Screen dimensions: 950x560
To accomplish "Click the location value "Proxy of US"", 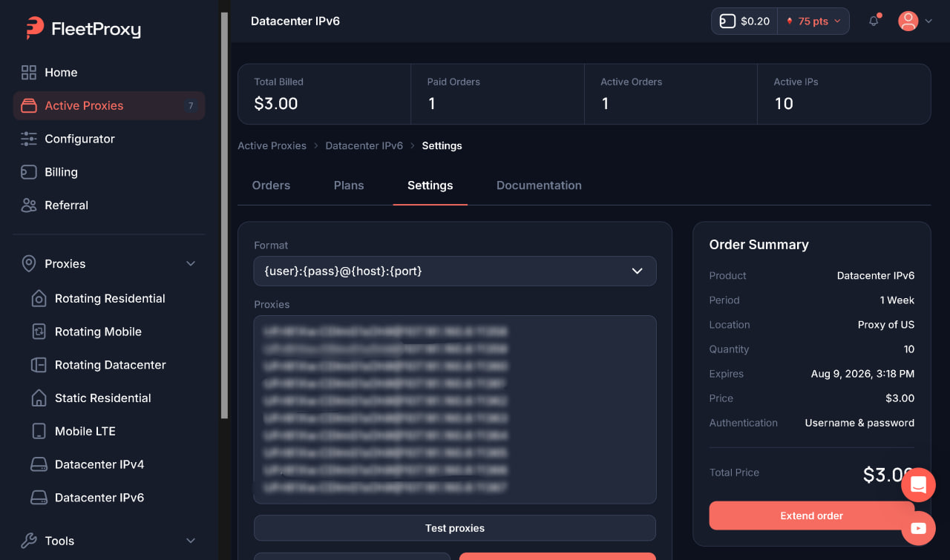I will pos(886,325).
